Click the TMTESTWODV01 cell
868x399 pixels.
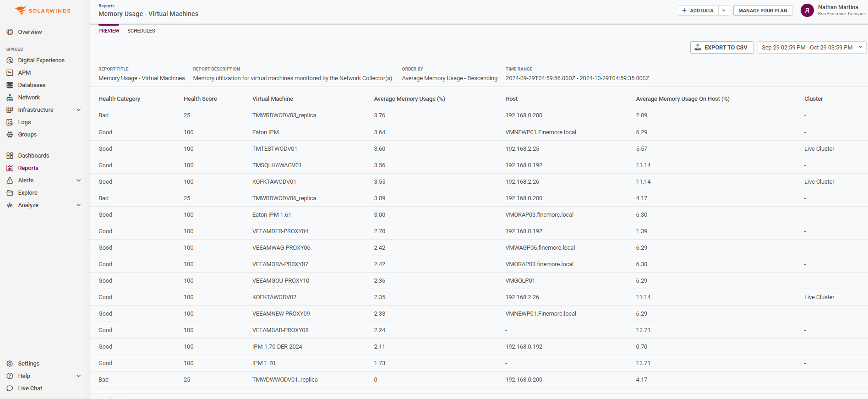coord(275,149)
